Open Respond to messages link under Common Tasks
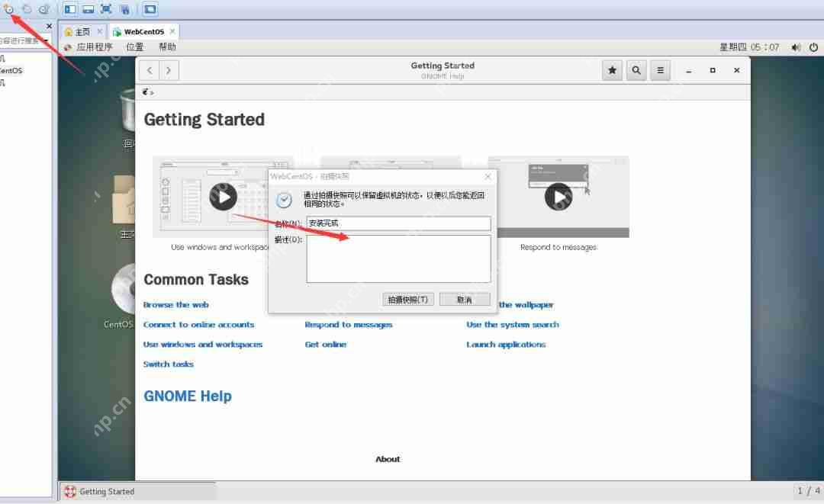Image resolution: width=824 pixels, height=504 pixels. [349, 325]
